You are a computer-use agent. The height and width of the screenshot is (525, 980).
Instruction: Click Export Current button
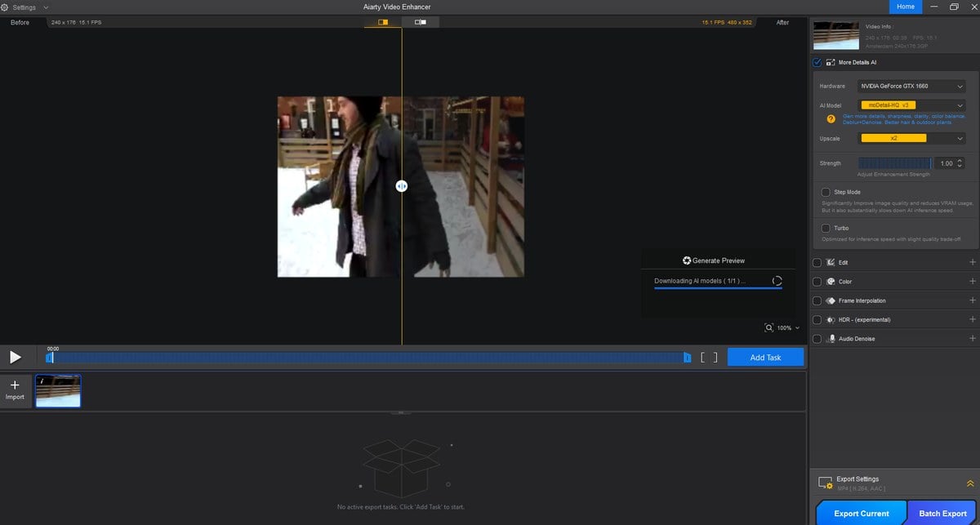click(862, 513)
